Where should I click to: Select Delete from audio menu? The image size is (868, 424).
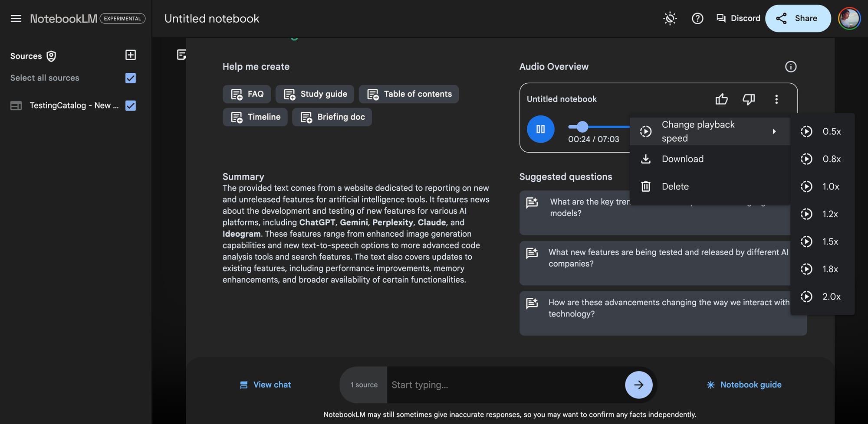(x=710, y=186)
